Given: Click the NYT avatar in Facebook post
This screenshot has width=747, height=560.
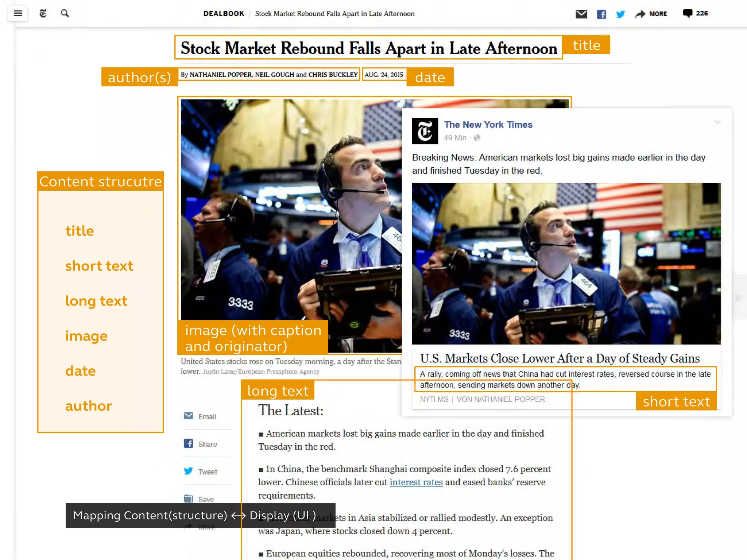Looking at the screenshot, I should (x=425, y=131).
